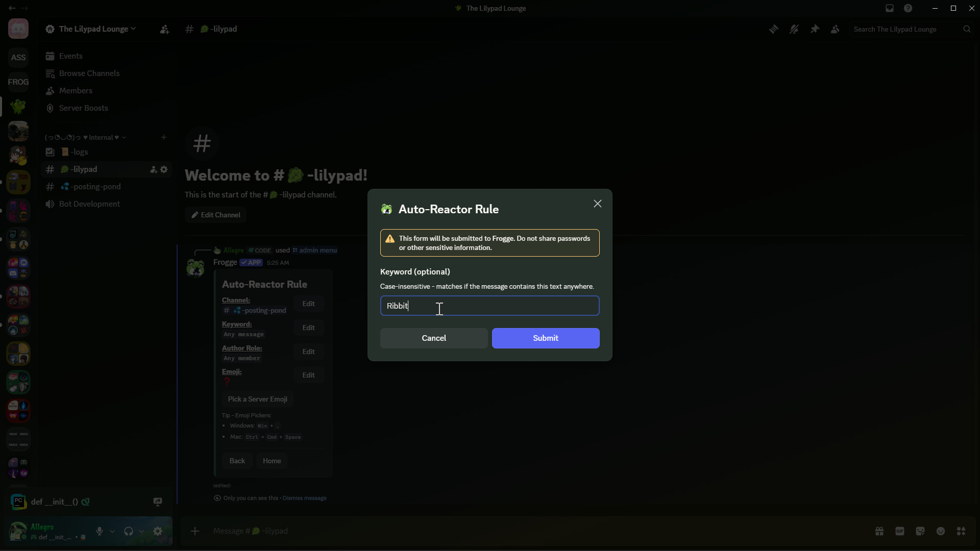Edit the Keyword rule in embed
This screenshot has width=980, height=551.
308,328
